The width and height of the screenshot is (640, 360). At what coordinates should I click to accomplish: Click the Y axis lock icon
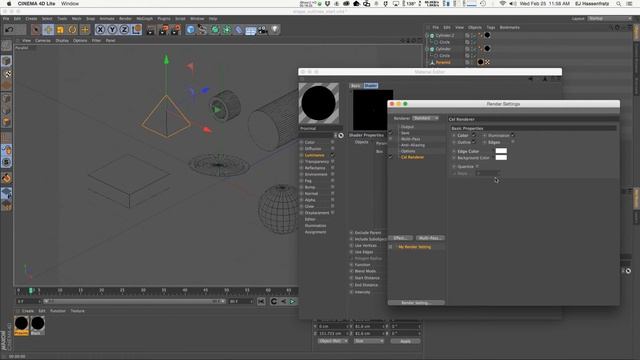point(112,29)
